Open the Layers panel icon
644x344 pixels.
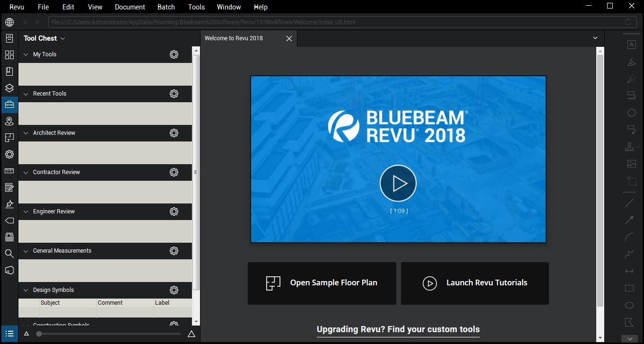[9, 88]
